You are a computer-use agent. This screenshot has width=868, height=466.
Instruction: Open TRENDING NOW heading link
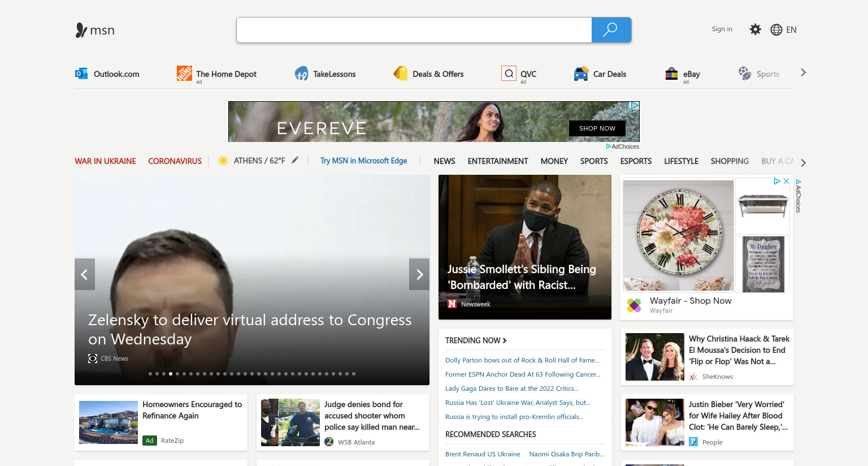click(476, 340)
